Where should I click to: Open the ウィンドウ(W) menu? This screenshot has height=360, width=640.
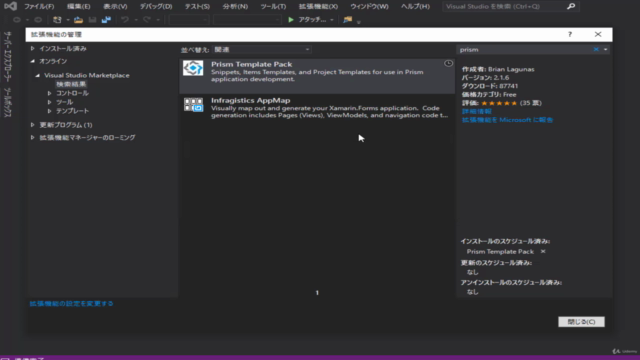pos(369,6)
